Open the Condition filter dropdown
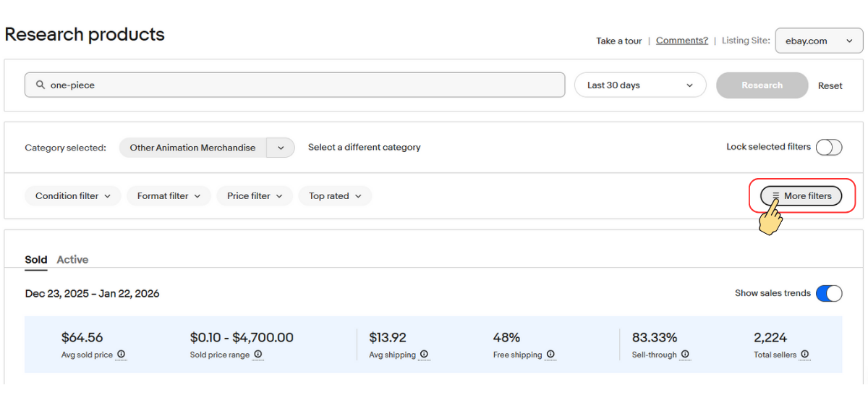The height and width of the screenshot is (414, 868). 73,196
